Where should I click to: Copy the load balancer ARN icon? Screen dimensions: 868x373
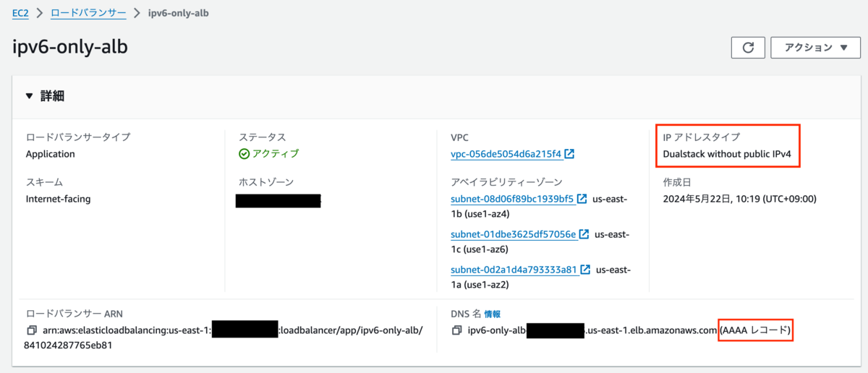tap(31, 330)
